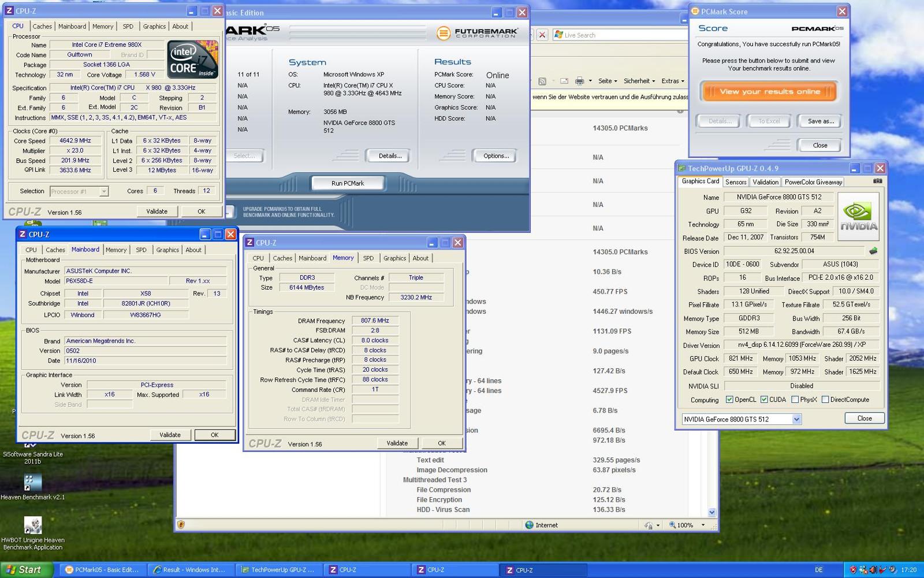Switch to Caches tab in top CPU-Z window
This screenshot has height=578, width=924.
42,26
